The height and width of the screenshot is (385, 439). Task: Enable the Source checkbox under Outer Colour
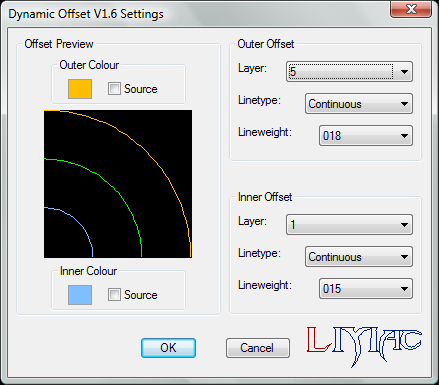114,89
